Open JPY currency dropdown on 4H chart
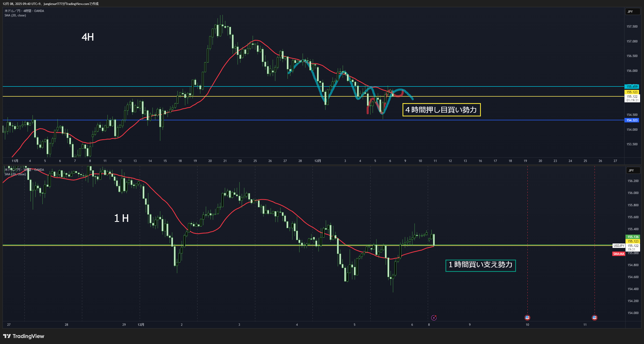Screen dimensions: 644x344 [x=632, y=12]
